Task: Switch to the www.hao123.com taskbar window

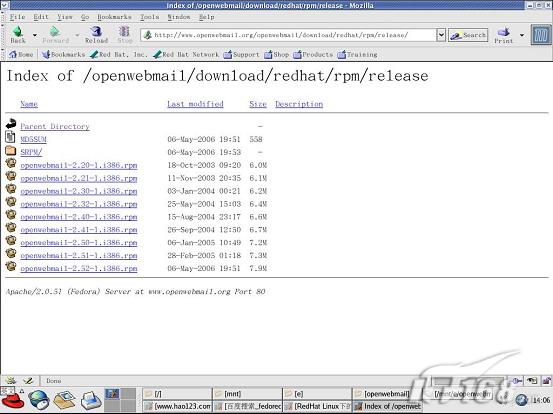Action: tap(177, 406)
